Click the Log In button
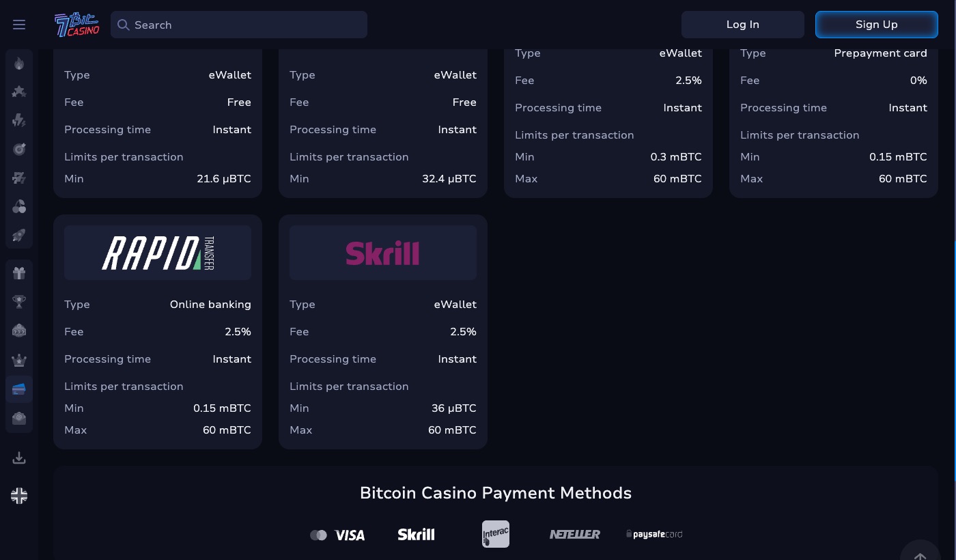 [x=743, y=25]
